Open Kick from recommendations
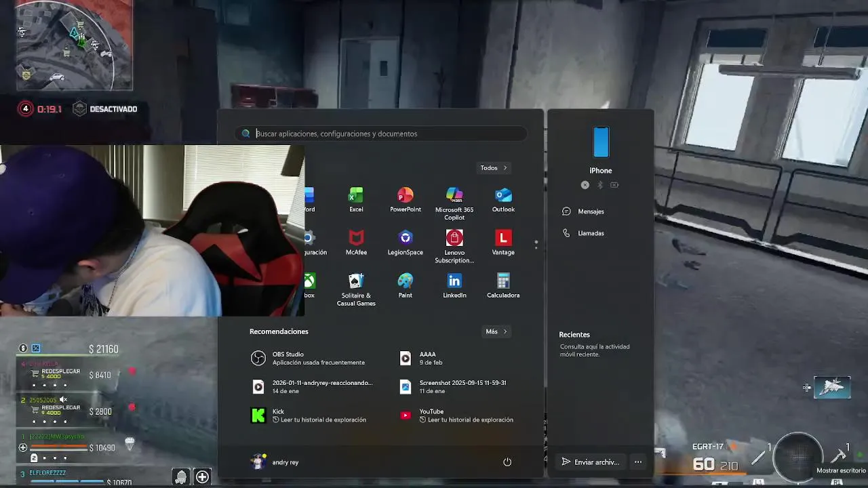Screen dimensions: 868x488 [319, 415]
